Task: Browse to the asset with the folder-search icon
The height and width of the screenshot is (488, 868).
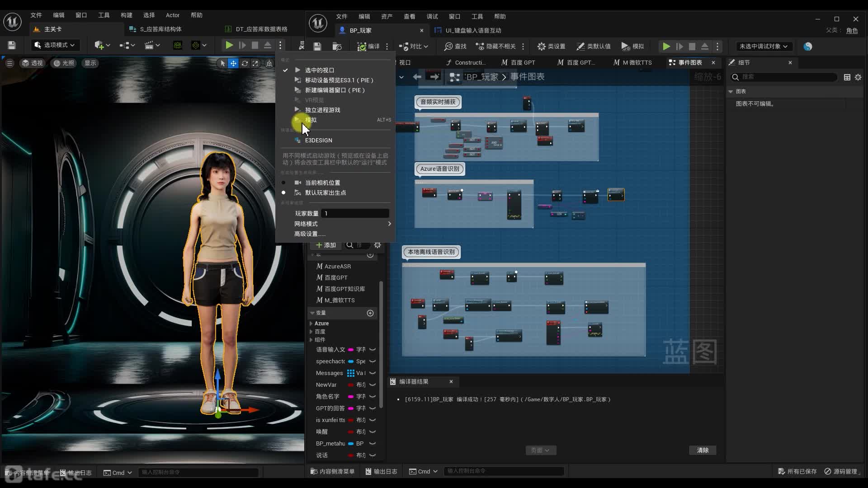Action: click(x=337, y=47)
